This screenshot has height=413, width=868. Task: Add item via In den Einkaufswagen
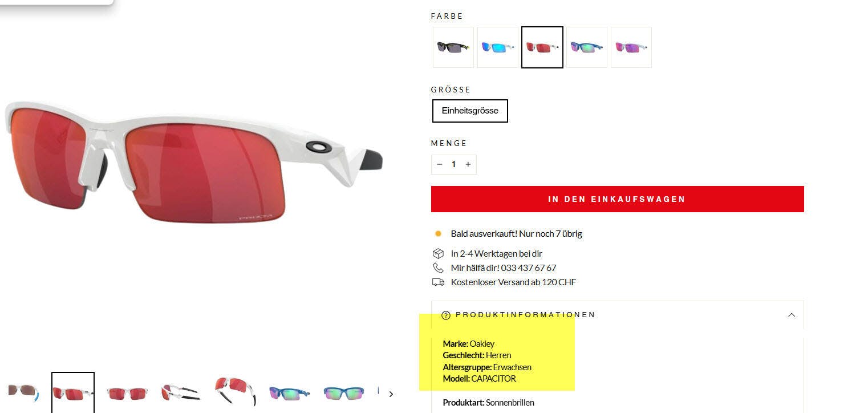point(617,199)
